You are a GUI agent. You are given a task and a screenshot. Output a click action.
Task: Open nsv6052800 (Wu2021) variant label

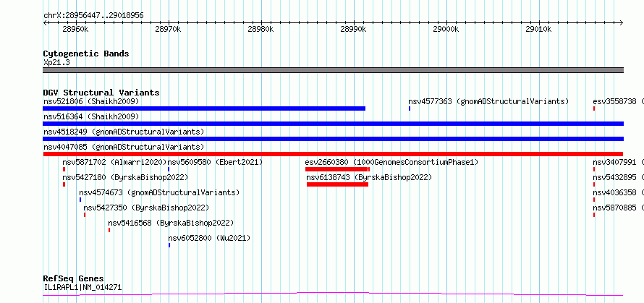[209, 238]
